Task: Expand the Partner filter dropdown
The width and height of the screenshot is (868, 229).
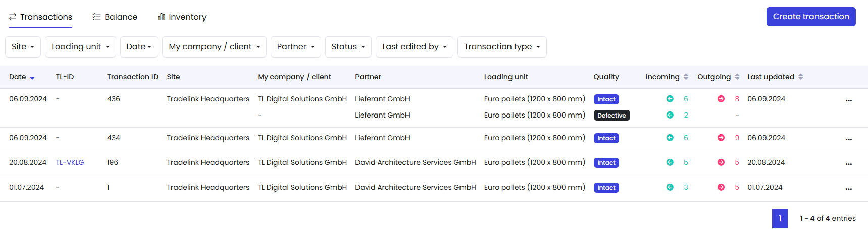Action: point(295,47)
